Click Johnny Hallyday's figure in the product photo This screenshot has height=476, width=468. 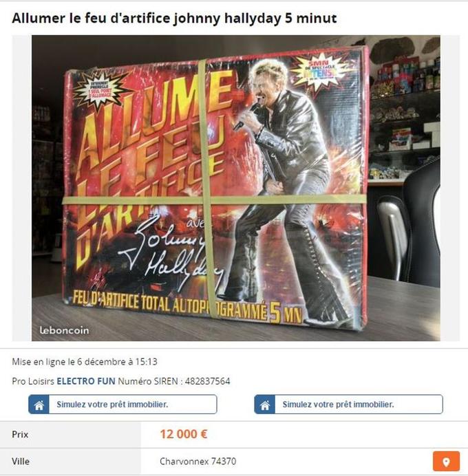pos(290,188)
